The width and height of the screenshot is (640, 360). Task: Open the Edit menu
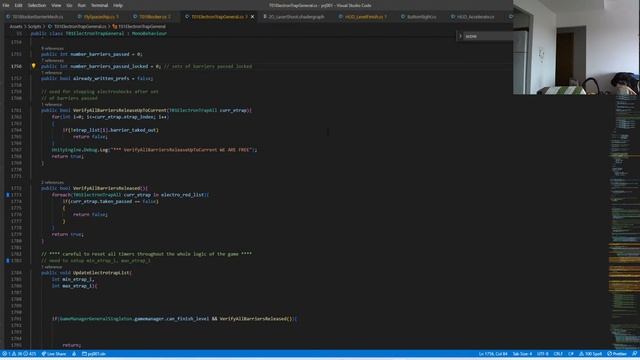click(18, 5)
